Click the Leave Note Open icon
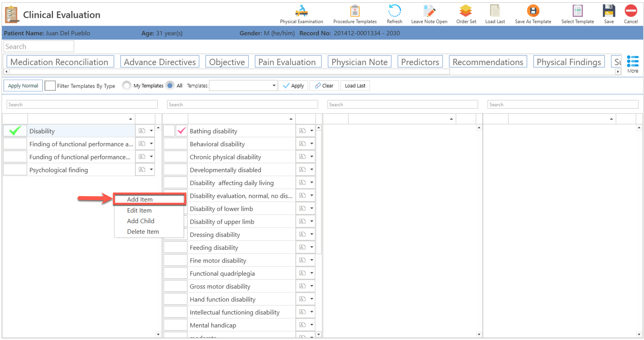 point(429,11)
